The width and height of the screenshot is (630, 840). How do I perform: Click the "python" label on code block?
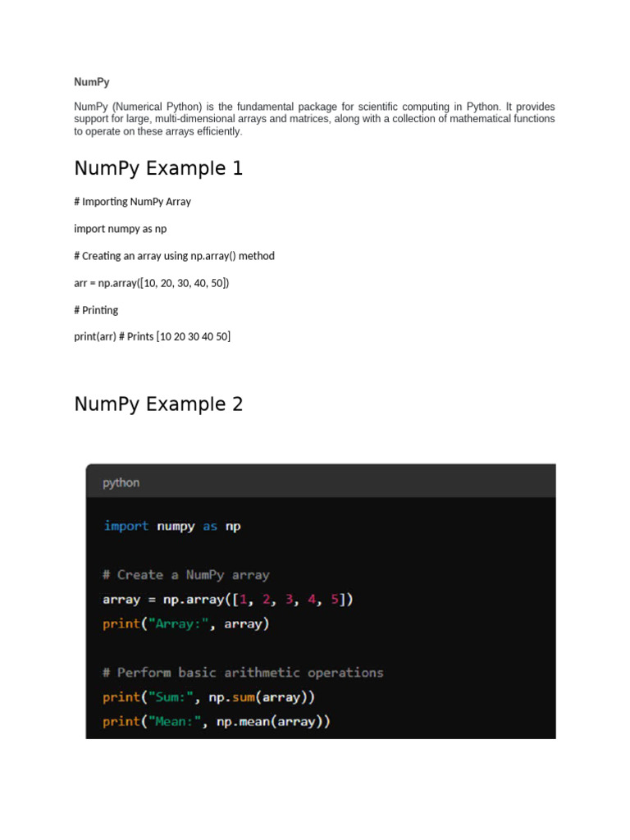(x=121, y=483)
